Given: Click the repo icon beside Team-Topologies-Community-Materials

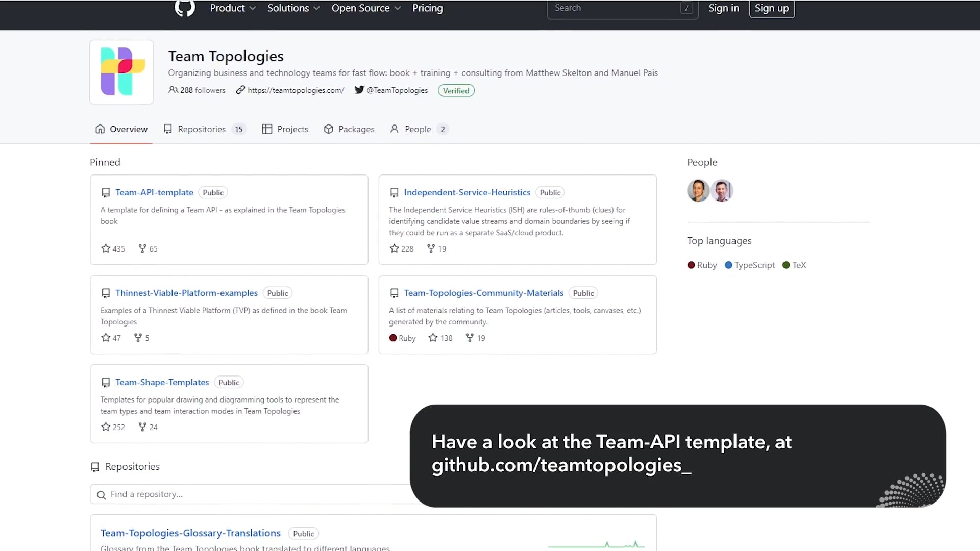Looking at the screenshot, I should point(394,293).
